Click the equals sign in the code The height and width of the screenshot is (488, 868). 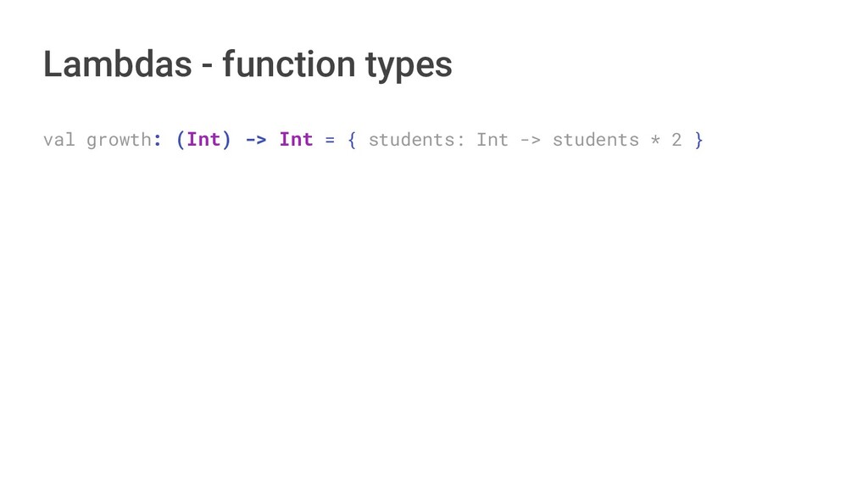pos(330,139)
